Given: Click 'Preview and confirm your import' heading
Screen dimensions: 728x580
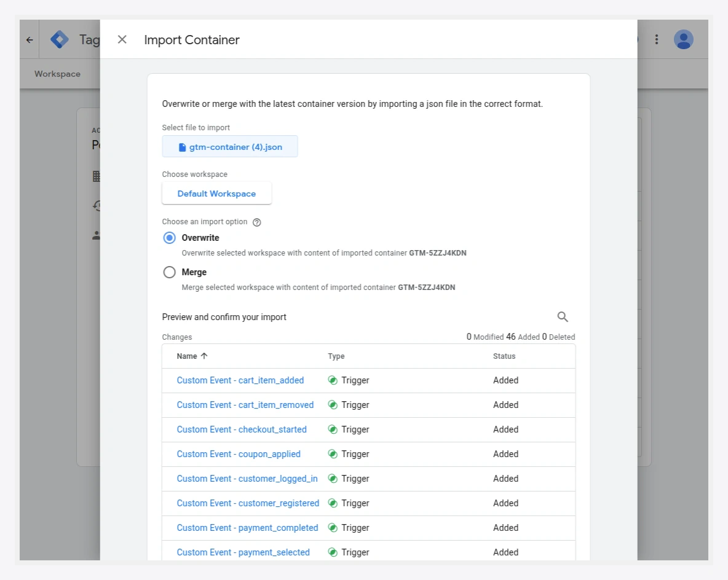Looking at the screenshot, I should [224, 317].
